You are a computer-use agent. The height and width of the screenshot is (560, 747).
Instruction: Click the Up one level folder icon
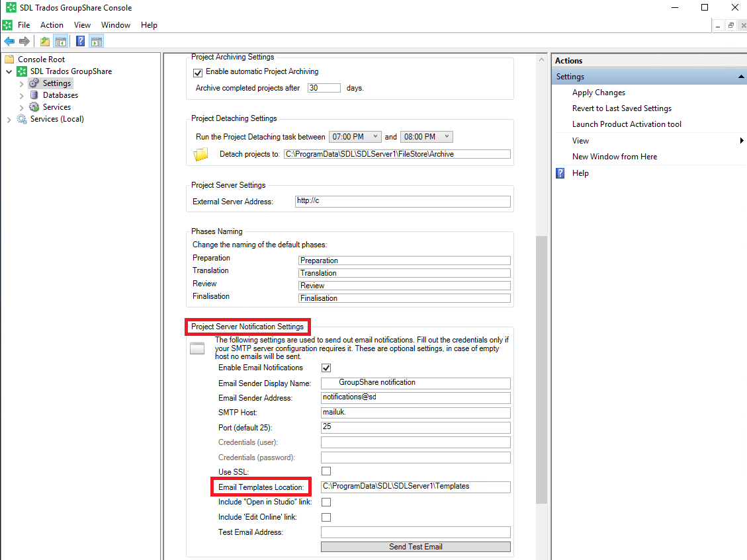44,40
